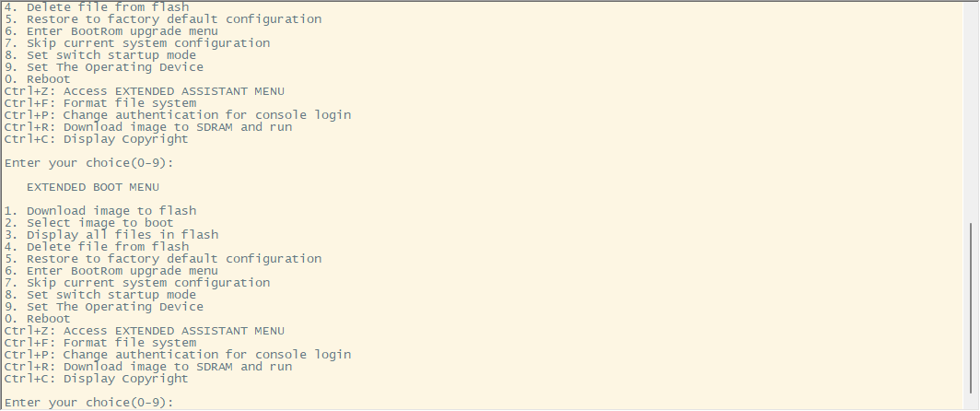
Task: Click the final "Enter your choice(0-9):" prompt
Action: coord(88,403)
